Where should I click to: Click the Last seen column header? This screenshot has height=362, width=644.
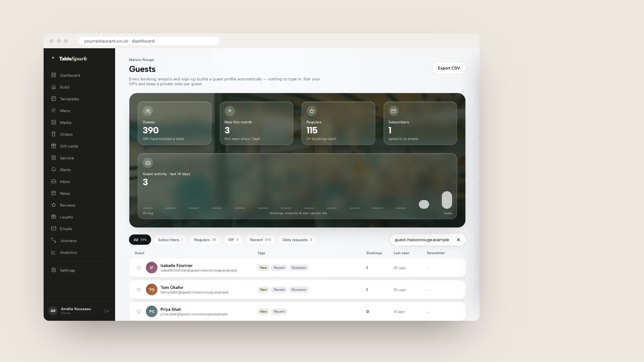tap(401, 253)
